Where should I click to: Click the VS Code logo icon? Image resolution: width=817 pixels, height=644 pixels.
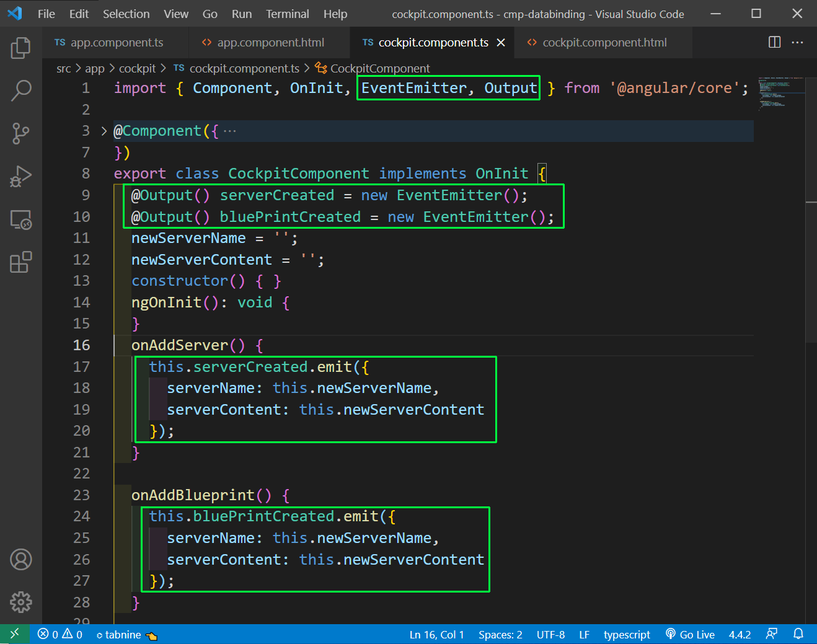click(x=15, y=13)
